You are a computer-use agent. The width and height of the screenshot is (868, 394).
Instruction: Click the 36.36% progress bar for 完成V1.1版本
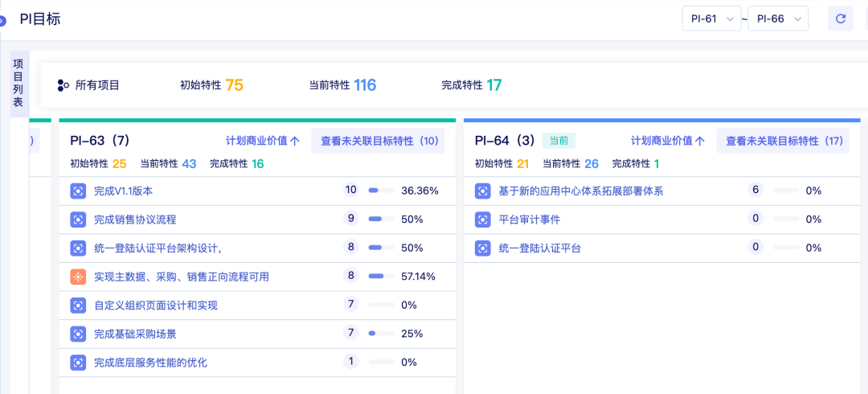point(381,191)
